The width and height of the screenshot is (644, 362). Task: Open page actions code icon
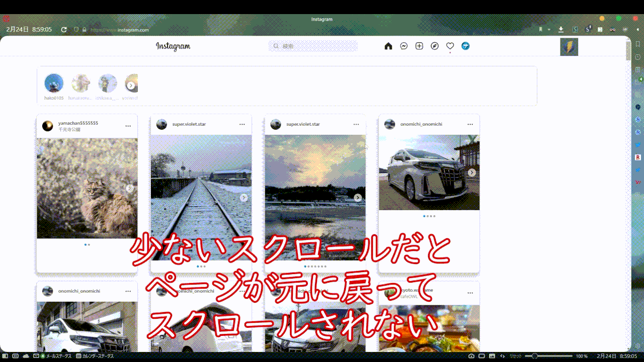coord(502,356)
